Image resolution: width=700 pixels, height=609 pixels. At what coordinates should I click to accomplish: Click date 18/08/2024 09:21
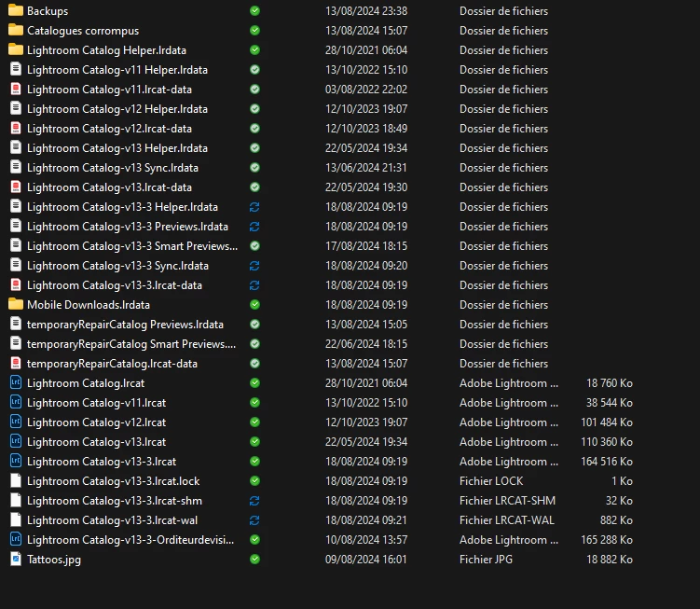coord(366,520)
